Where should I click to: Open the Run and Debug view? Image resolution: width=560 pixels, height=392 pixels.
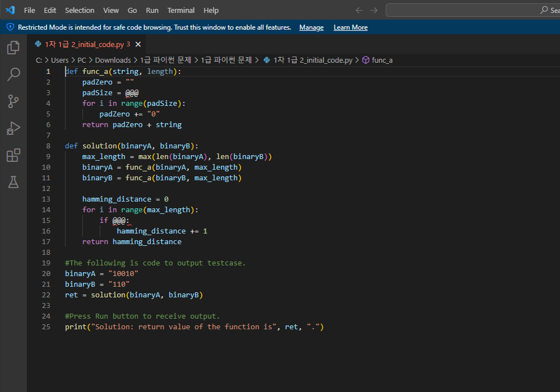pos(13,129)
